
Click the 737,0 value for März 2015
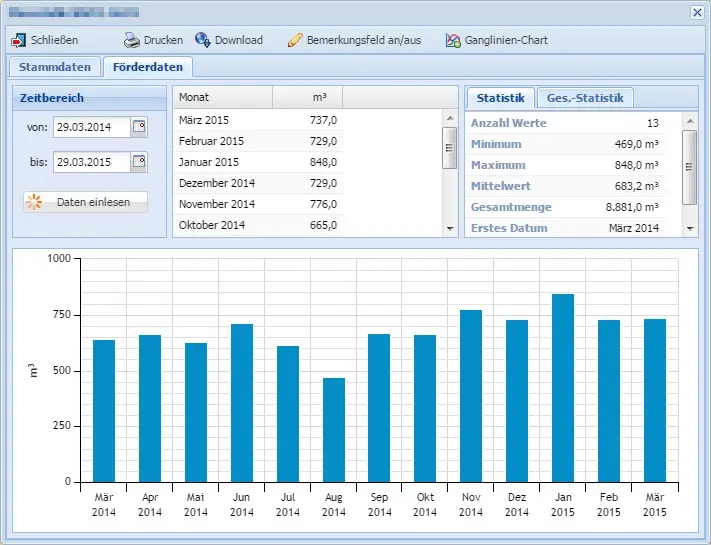coord(323,120)
